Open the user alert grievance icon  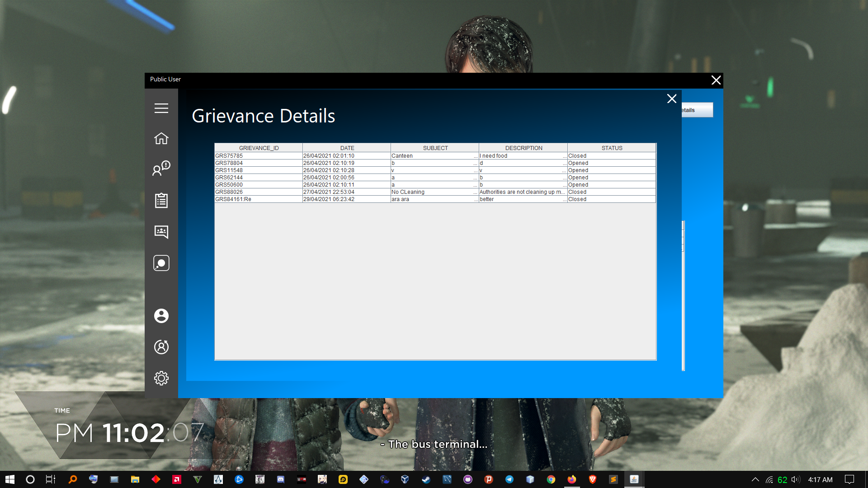click(x=161, y=168)
